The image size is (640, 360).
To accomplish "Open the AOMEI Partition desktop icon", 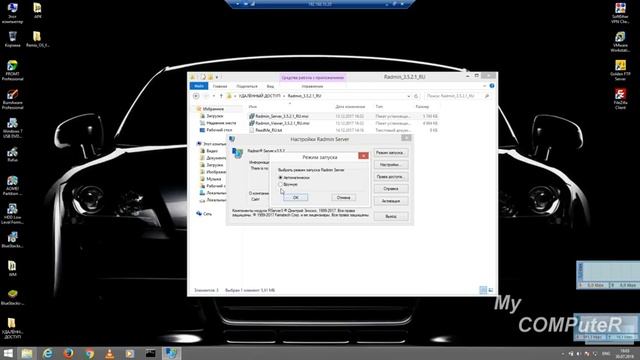I will pyautogui.click(x=12, y=186).
